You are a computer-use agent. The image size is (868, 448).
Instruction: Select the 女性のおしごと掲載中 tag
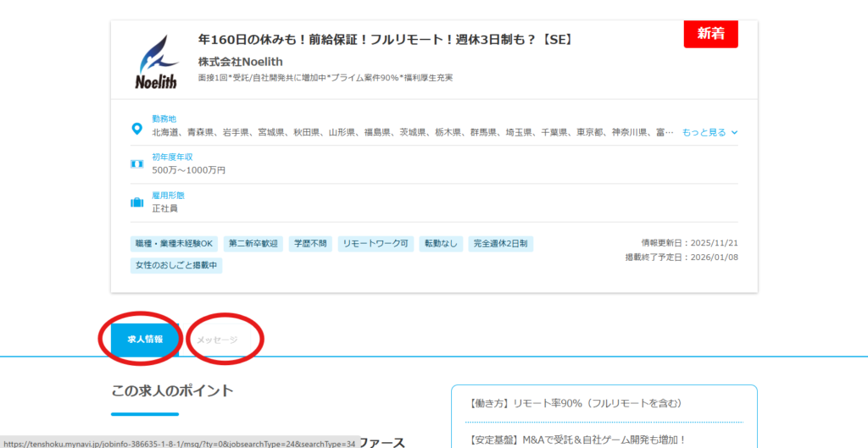pos(176,266)
